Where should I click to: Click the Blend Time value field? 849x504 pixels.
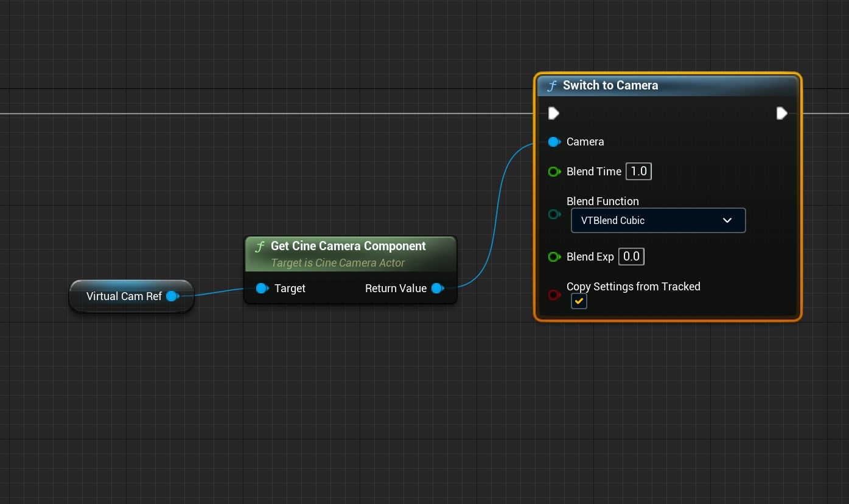[638, 172]
